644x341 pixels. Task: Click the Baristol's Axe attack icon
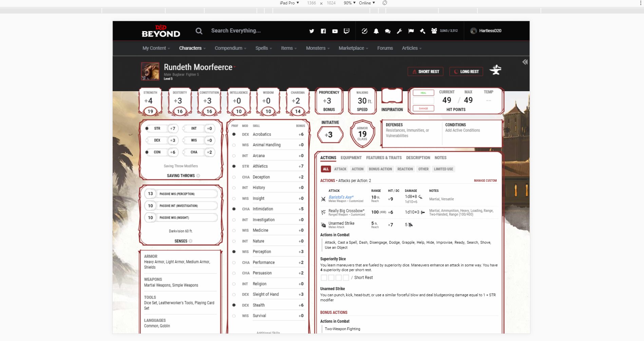pyautogui.click(x=323, y=199)
